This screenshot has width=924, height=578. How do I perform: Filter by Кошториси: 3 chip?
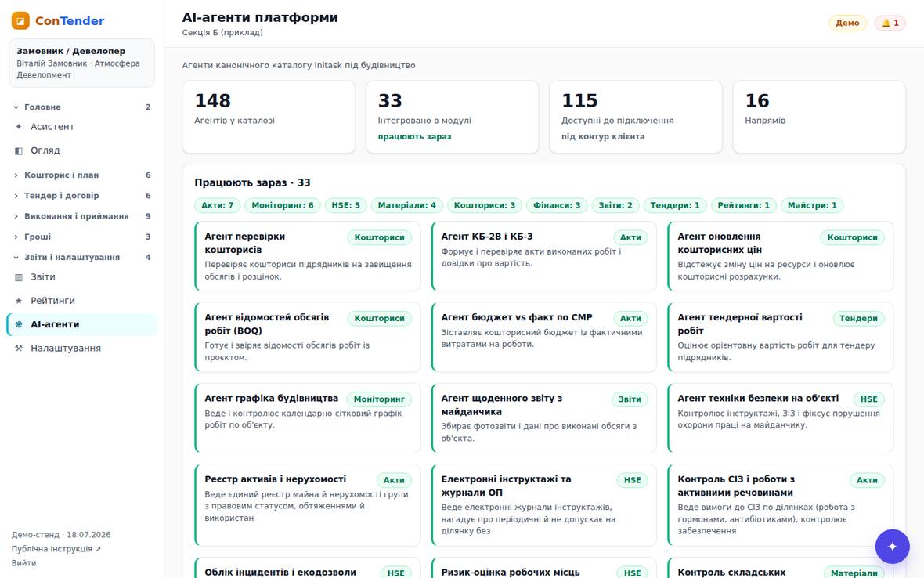click(485, 205)
